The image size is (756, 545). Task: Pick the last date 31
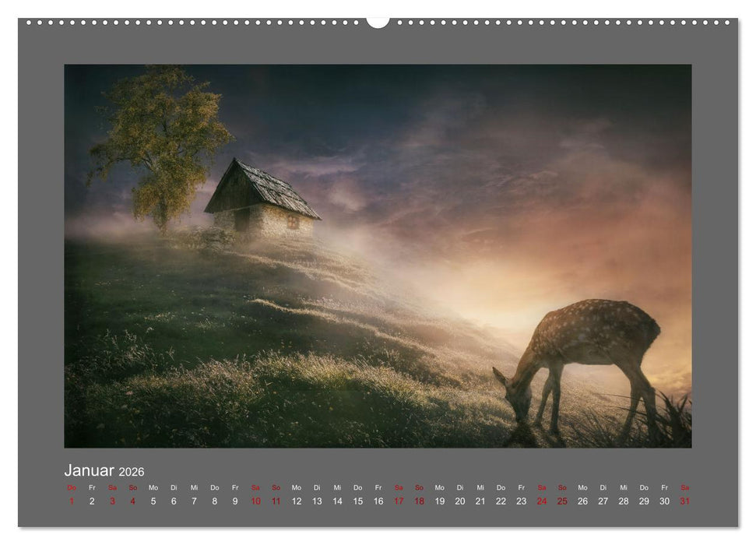[685, 501]
